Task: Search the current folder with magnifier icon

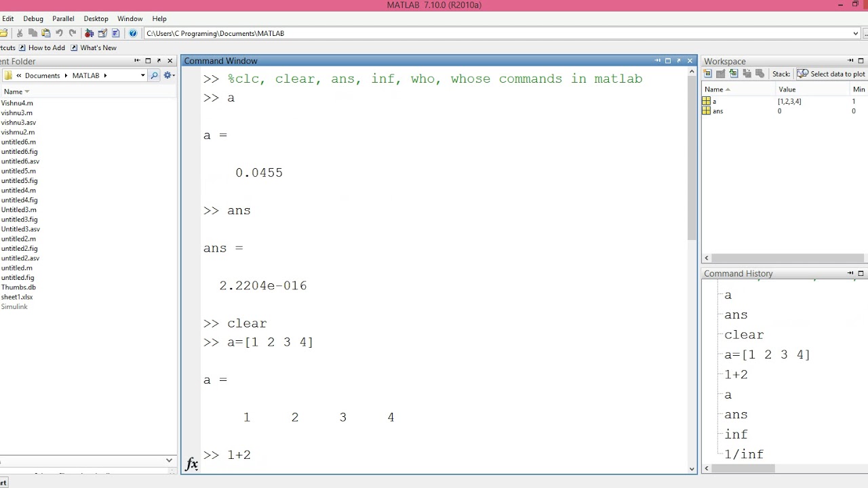Action: pos(155,75)
